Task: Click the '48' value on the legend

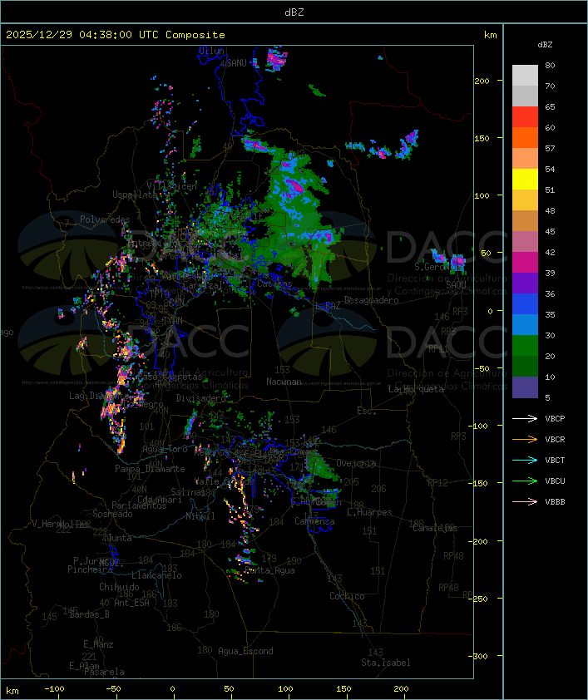Action: coord(550,210)
